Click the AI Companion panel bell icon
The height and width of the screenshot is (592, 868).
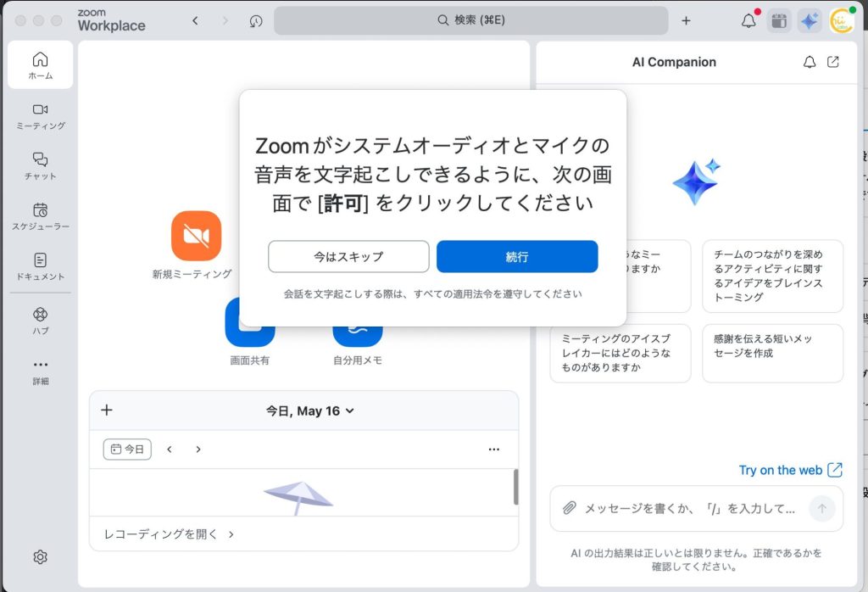point(810,62)
